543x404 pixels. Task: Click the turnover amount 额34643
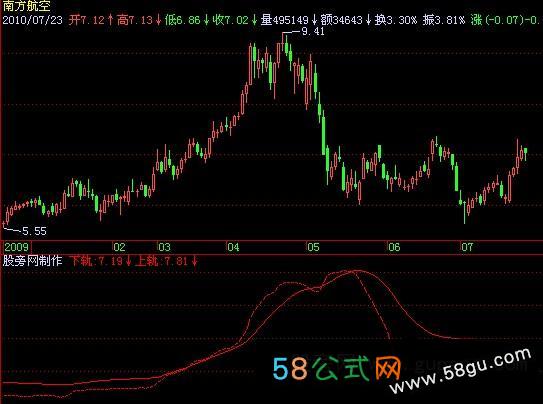(341, 20)
